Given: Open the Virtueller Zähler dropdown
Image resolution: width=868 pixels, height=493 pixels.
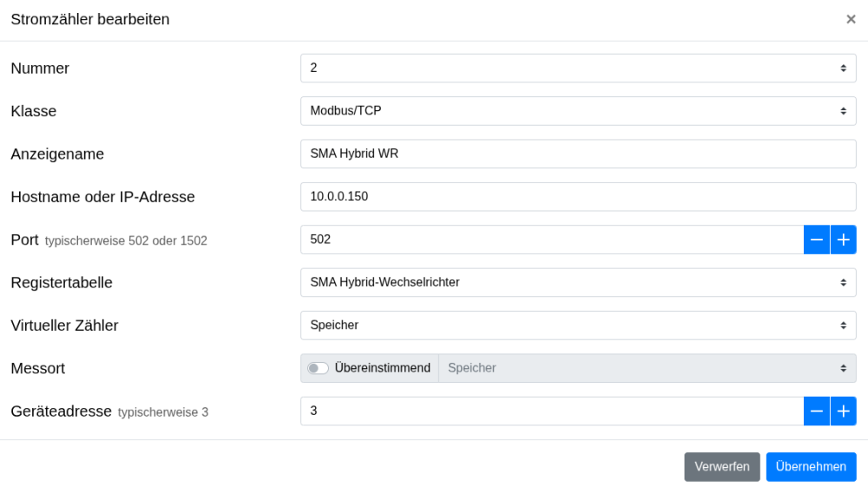Looking at the screenshot, I should [578, 325].
